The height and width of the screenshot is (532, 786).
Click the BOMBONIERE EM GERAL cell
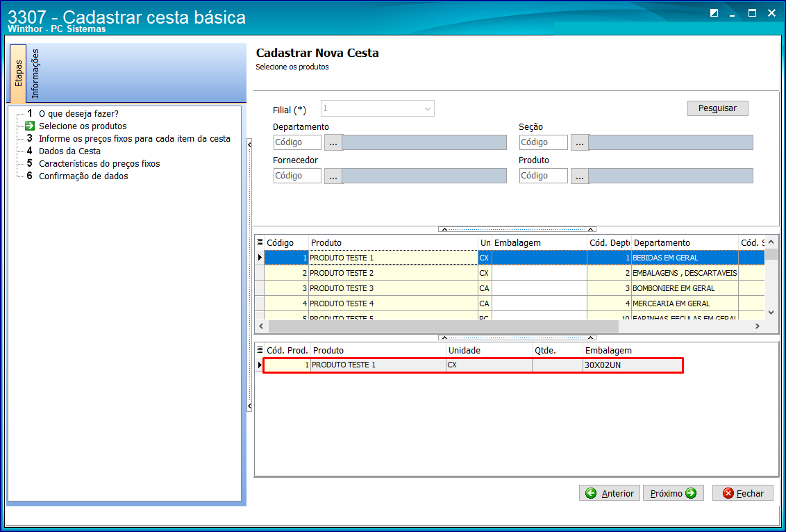point(685,288)
